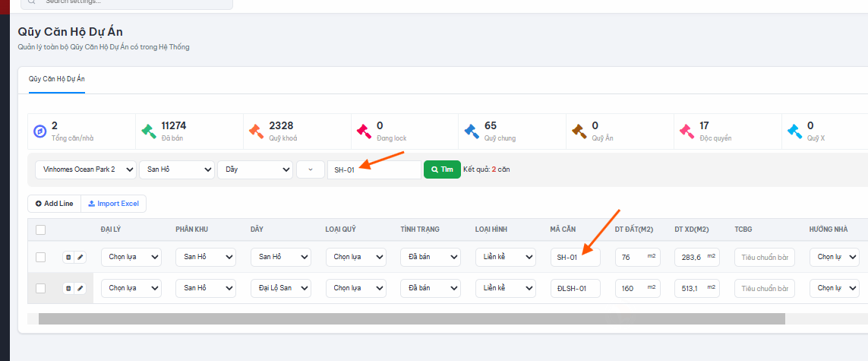Image resolution: width=868 pixels, height=361 pixels.
Task: Click the delete trash icon in SH-01 row
Action: [68, 257]
